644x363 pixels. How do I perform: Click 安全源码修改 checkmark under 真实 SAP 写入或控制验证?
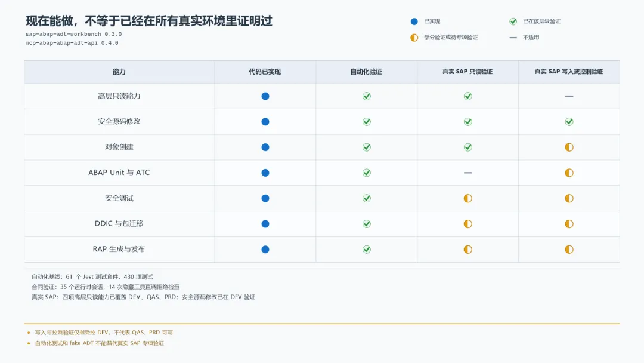pos(569,122)
